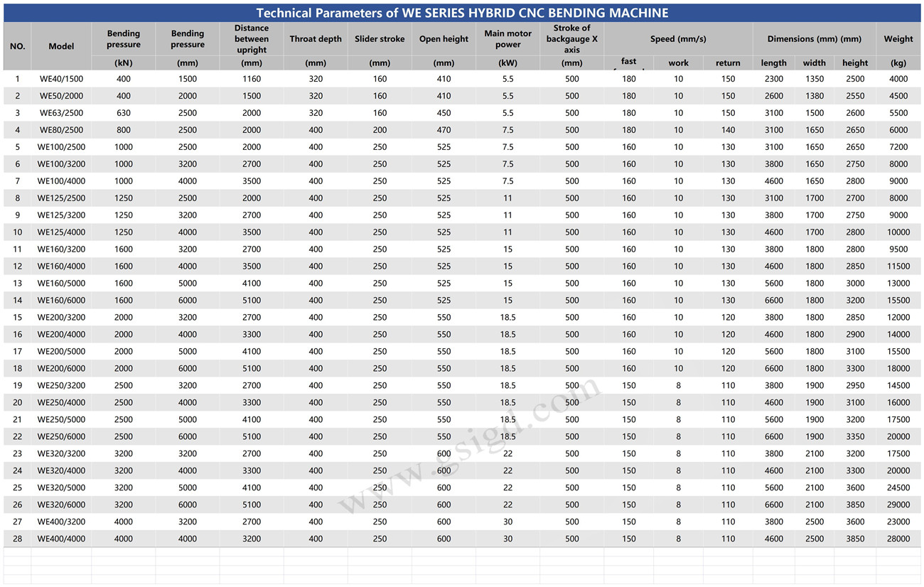Click the 'Speed (mm/s)' header

(x=678, y=39)
